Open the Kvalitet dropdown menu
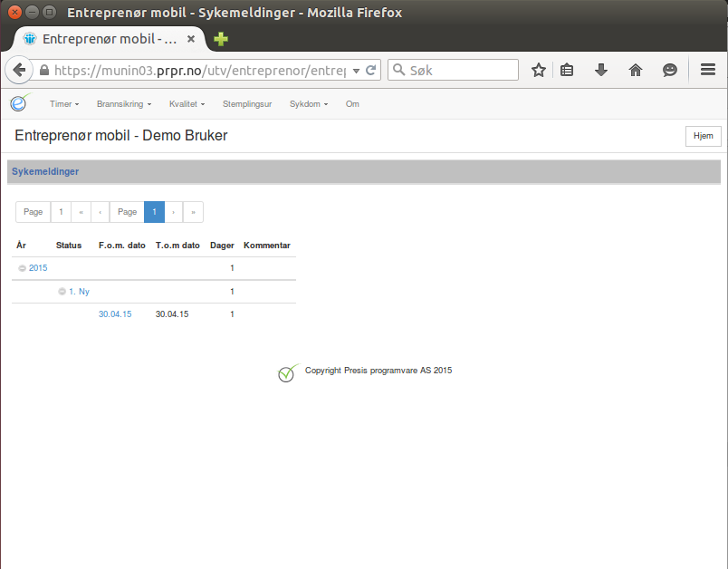The image size is (728, 569). click(187, 104)
